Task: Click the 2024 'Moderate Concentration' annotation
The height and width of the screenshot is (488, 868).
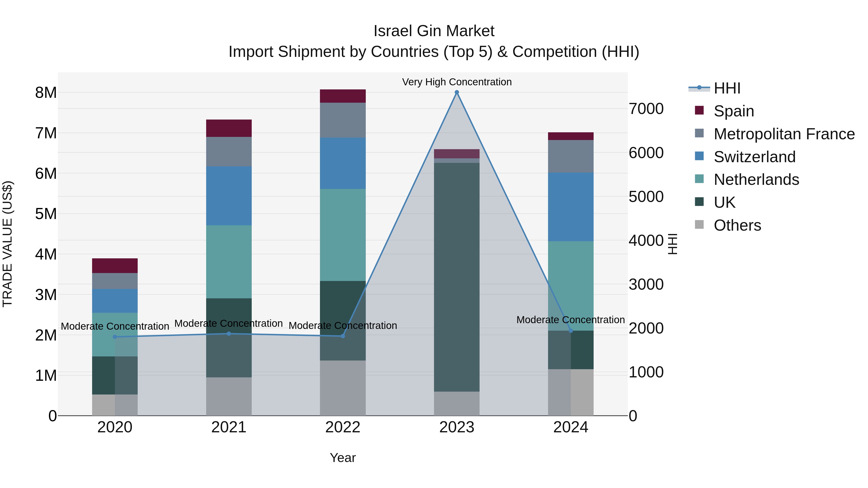Action: pos(571,320)
